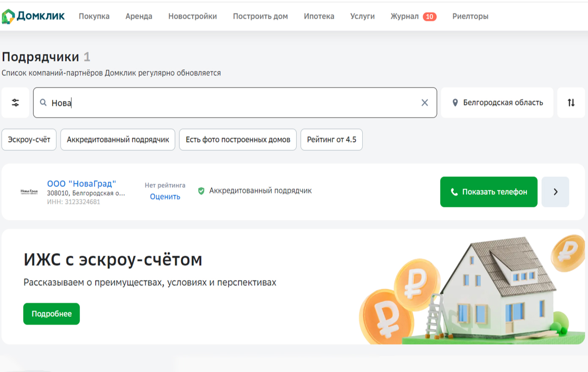
Task: Open the Новостройки menu
Action: point(192,16)
